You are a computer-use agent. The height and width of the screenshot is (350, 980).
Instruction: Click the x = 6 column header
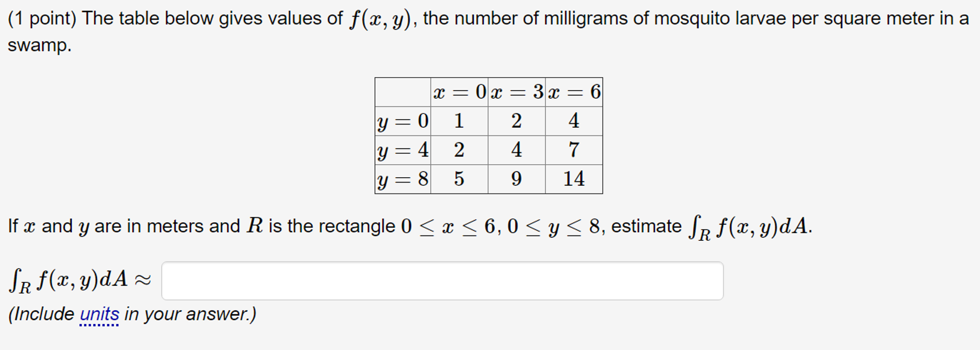(x=574, y=93)
